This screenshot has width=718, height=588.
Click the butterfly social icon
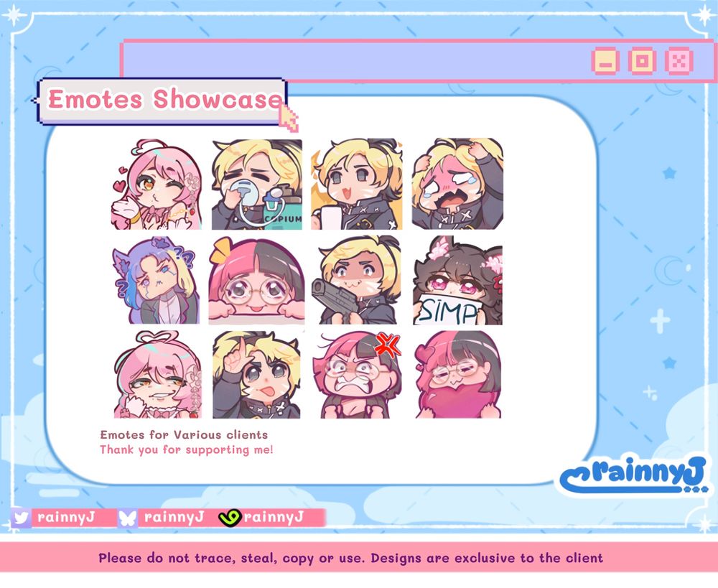[x=127, y=518]
